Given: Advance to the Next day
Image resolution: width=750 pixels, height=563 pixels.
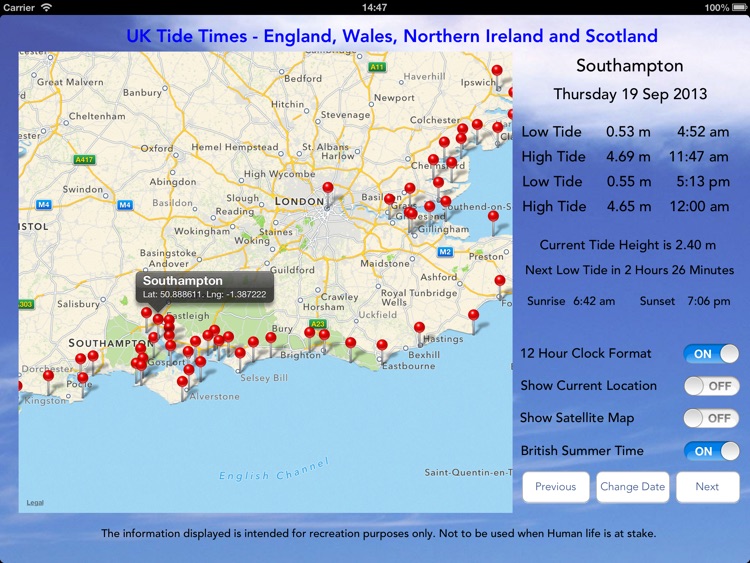Looking at the screenshot, I should 707,487.
